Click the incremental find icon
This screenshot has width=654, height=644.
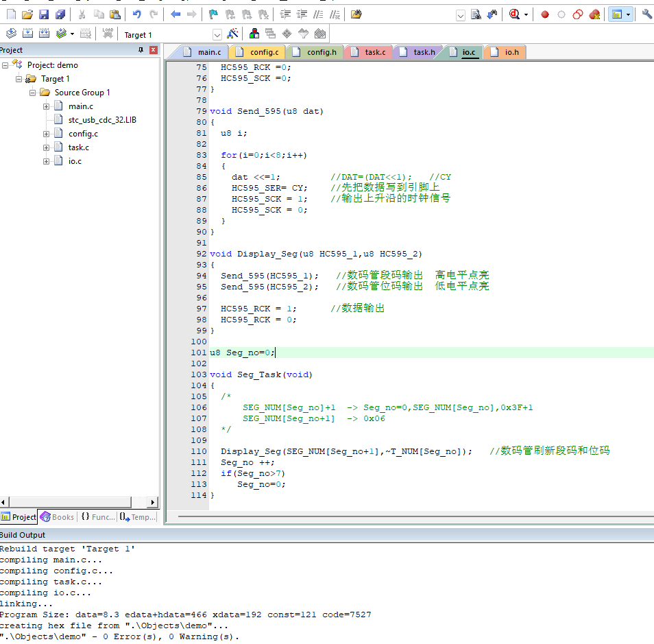(493, 14)
